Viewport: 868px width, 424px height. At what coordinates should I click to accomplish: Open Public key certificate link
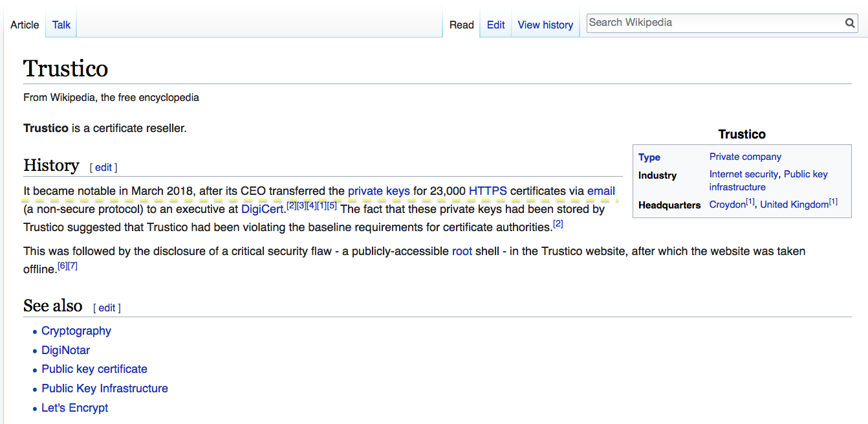[94, 369]
